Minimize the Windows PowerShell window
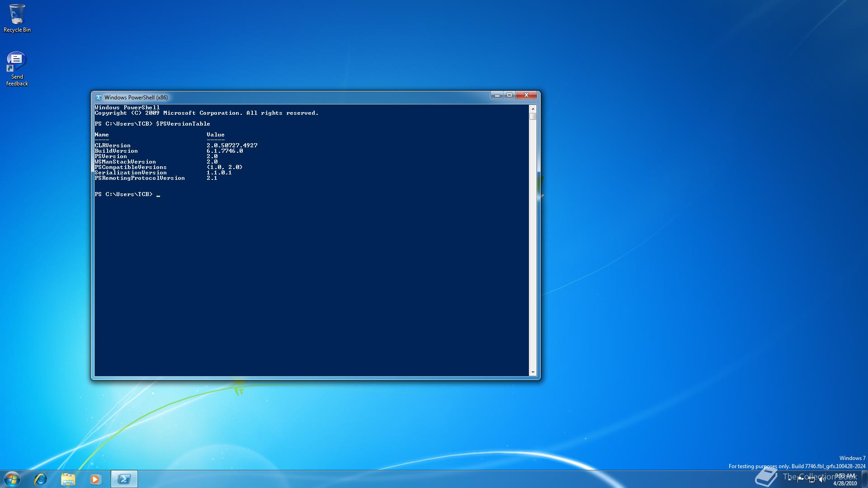The height and width of the screenshot is (488, 868). [x=497, y=95]
